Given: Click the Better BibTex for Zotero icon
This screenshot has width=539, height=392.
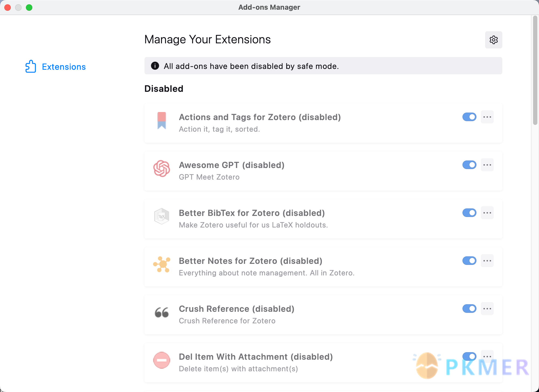Looking at the screenshot, I should coord(161,216).
